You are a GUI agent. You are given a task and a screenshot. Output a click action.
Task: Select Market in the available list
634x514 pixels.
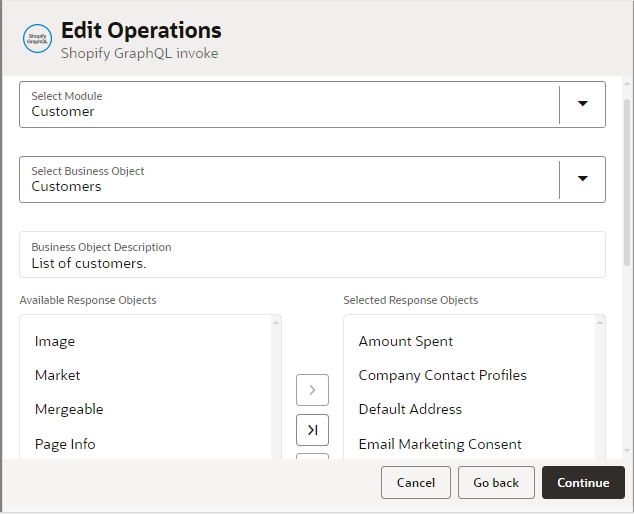point(57,375)
